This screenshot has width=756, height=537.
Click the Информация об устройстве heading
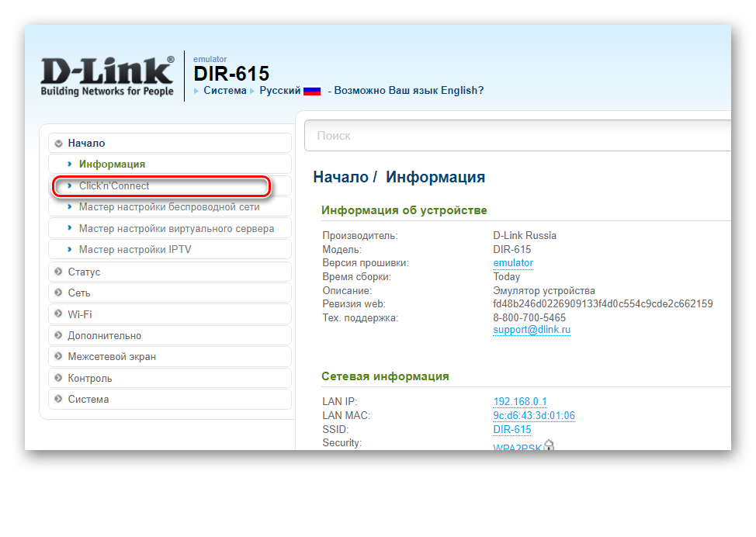pos(404,210)
